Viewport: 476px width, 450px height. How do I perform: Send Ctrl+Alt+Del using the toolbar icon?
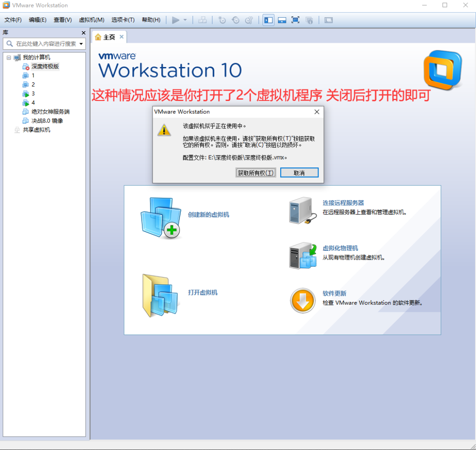203,20
